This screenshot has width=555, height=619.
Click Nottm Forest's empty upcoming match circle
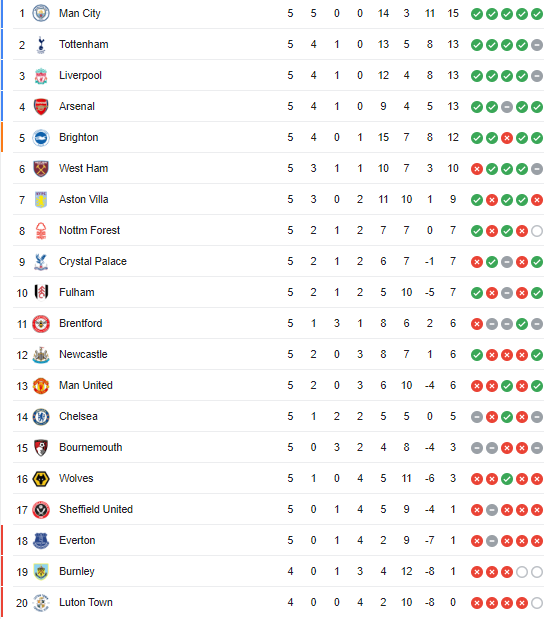click(x=537, y=231)
